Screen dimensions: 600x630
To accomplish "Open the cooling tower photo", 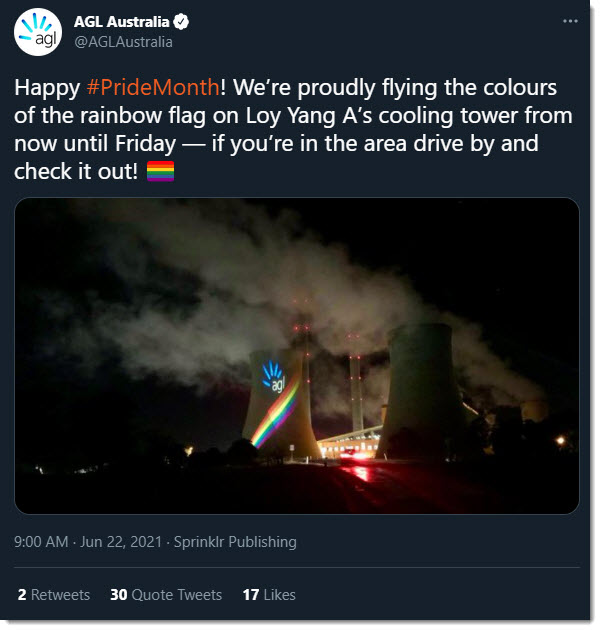I will click(297, 355).
